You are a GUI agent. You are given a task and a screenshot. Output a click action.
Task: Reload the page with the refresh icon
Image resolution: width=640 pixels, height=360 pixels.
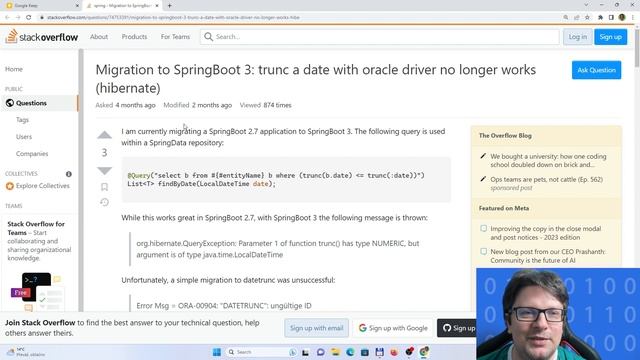(x=29, y=18)
